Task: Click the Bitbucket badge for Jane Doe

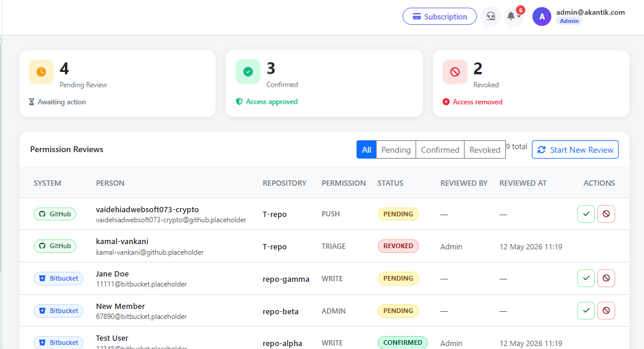Action: (x=58, y=278)
